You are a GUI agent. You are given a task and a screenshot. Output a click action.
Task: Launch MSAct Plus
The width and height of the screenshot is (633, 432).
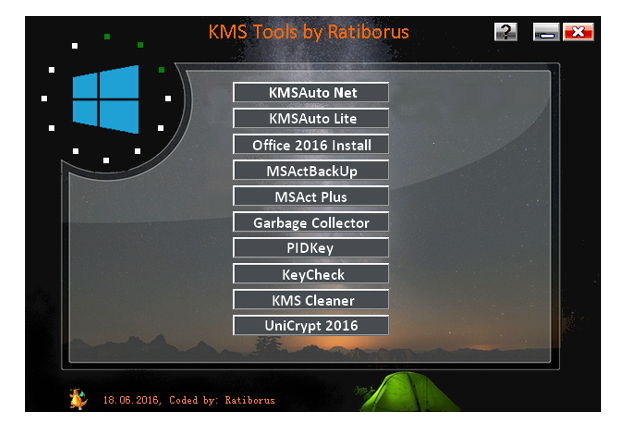tap(311, 196)
